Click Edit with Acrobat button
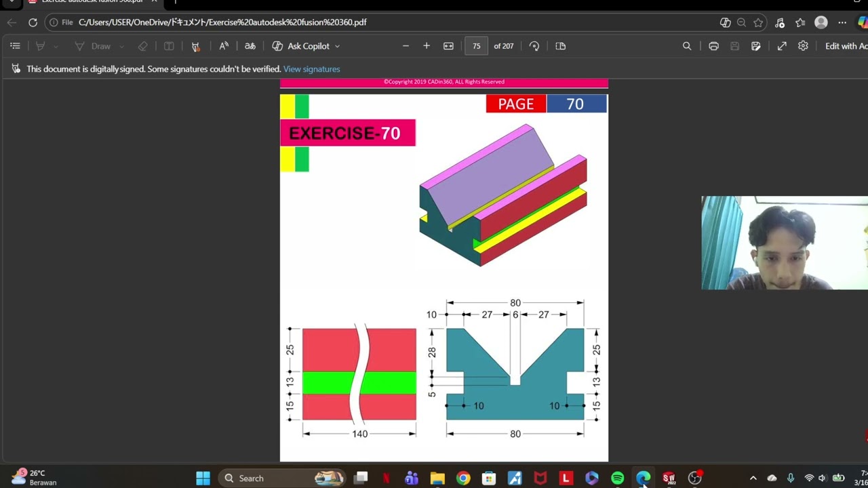The height and width of the screenshot is (488, 868). (x=846, y=46)
